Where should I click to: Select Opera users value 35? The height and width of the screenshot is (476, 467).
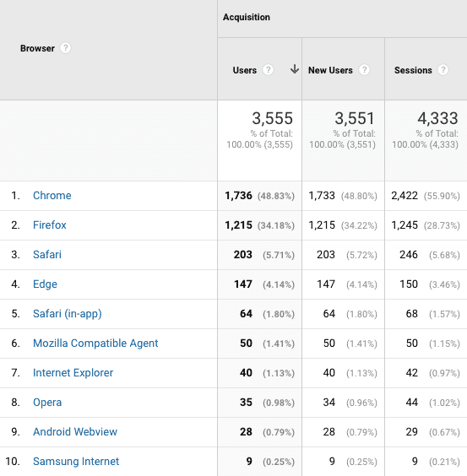click(246, 403)
